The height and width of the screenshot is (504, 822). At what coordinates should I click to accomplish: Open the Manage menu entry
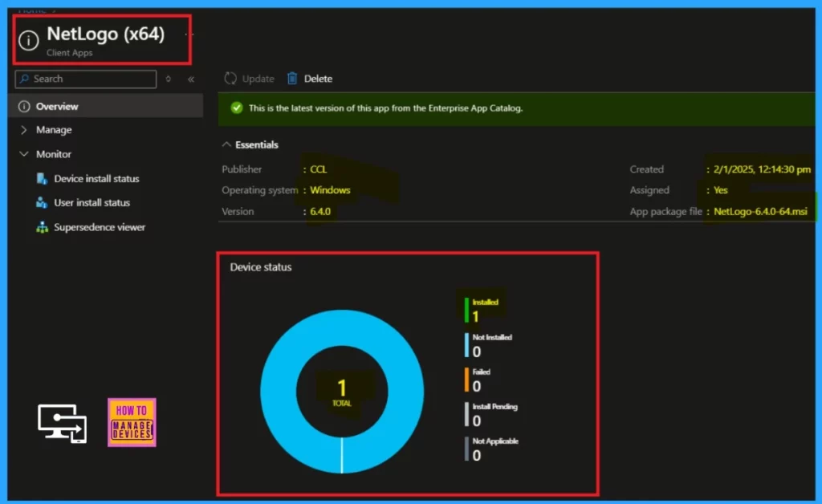point(54,130)
